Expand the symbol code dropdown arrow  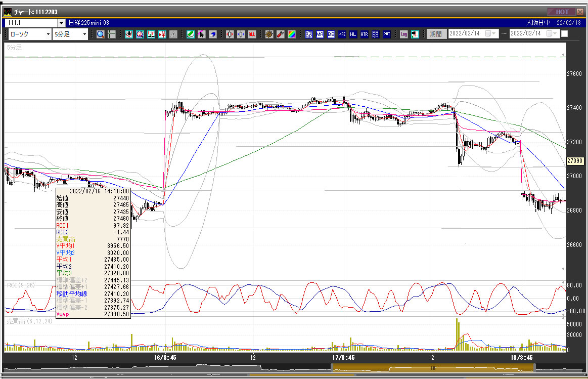[x=62, y=23]
